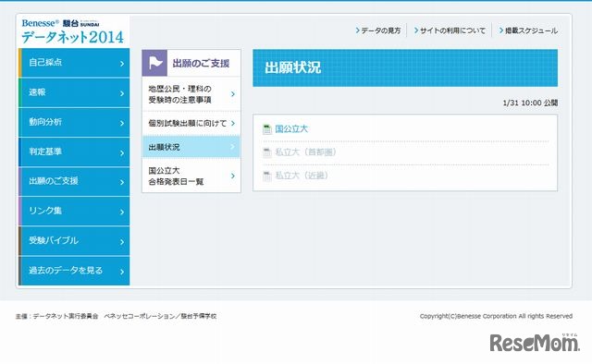The width and height of the screenshot is (592, 364).
Task: Click the chevron on the 判定基準 row
Action: pos(122,152)
